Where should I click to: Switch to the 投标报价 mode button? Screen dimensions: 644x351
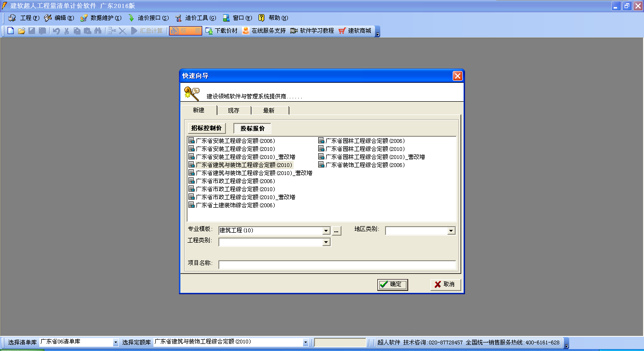click(252, 128)
